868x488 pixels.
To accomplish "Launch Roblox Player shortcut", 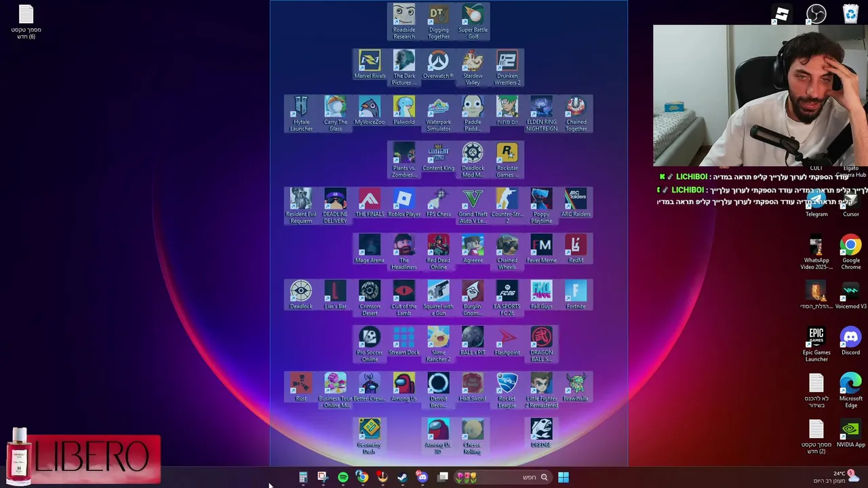I will point(404,203).
